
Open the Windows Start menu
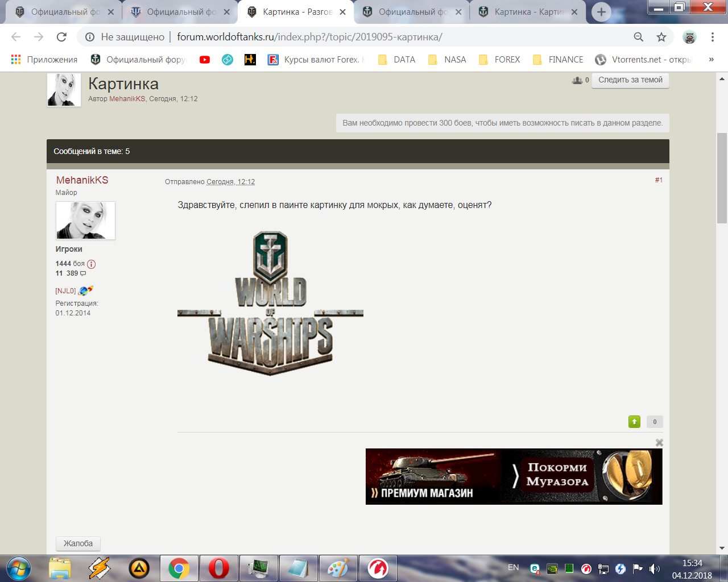click(19, 568)
